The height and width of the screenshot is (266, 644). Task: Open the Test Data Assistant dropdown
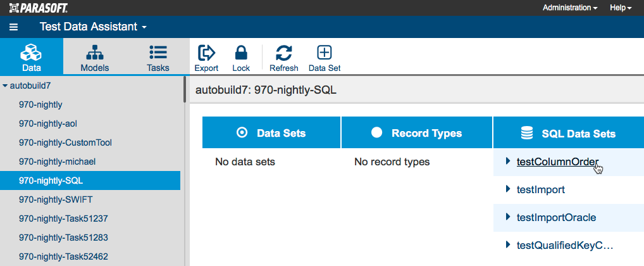(93, 27)
